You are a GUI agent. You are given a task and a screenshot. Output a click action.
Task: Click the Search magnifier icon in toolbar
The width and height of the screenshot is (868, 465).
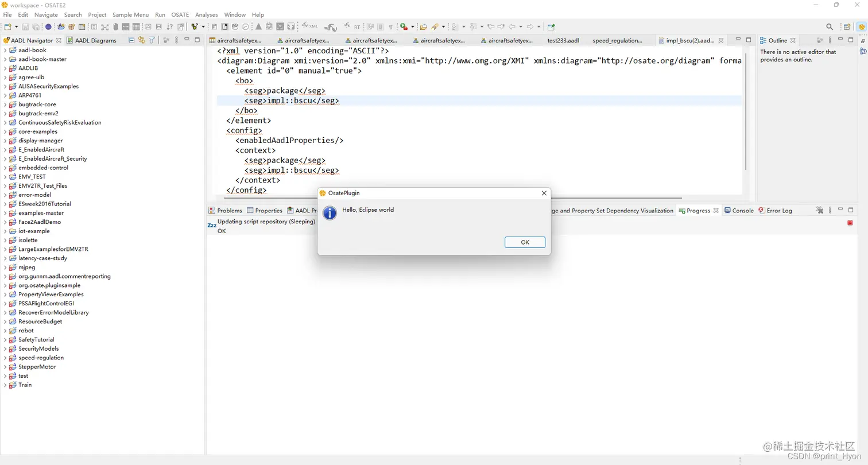click(830, 27)
